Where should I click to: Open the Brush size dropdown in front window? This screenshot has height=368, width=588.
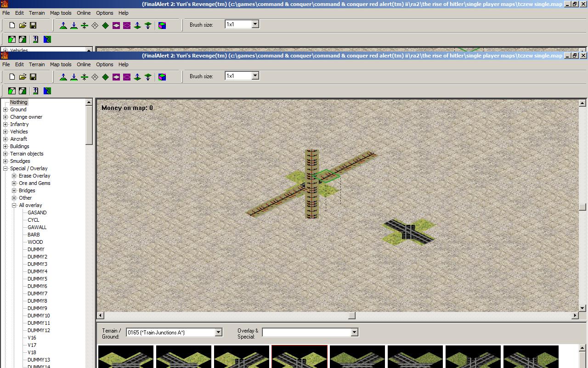256,76
